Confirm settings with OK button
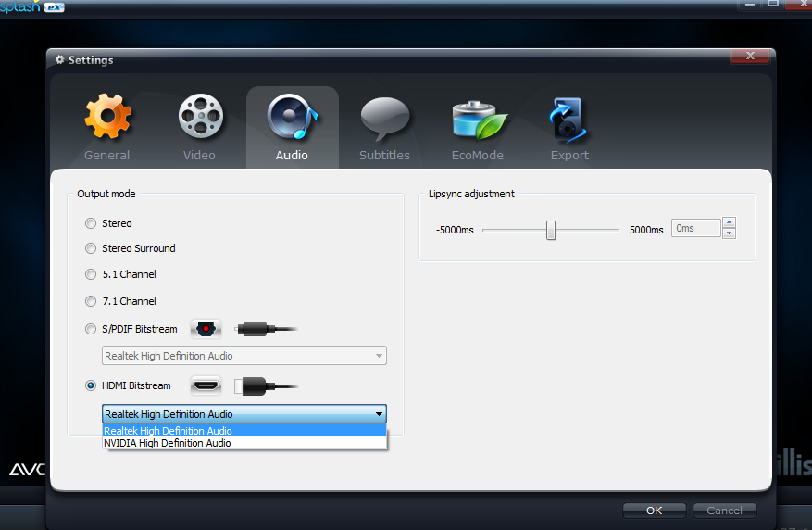The image size is (812, 530). (654, 511)
